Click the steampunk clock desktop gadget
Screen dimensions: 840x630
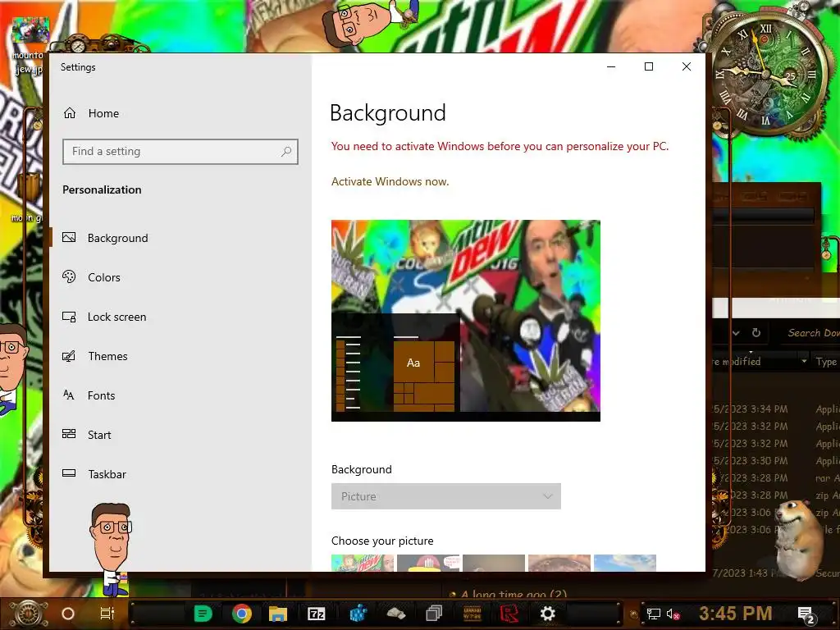[768, 75]
